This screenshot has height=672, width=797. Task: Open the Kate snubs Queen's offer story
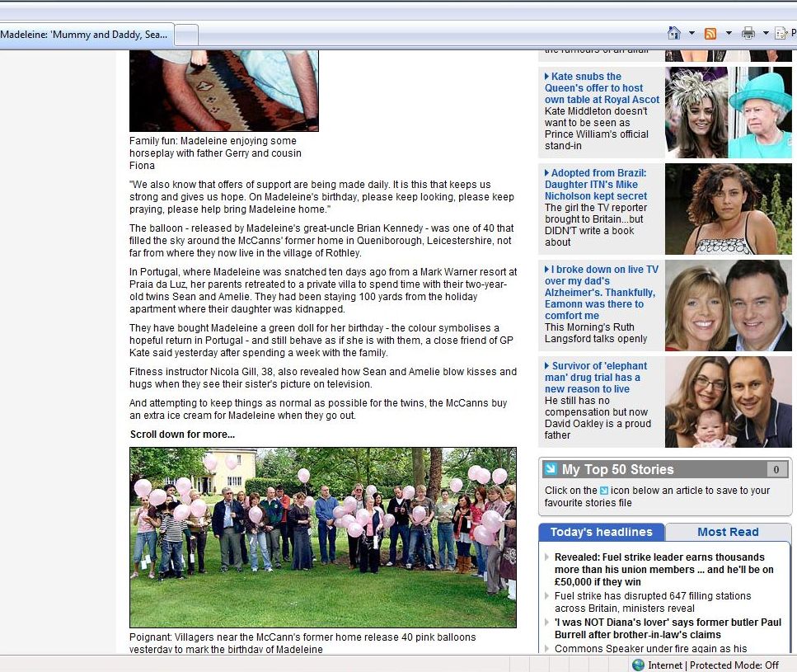pos(601,87)
